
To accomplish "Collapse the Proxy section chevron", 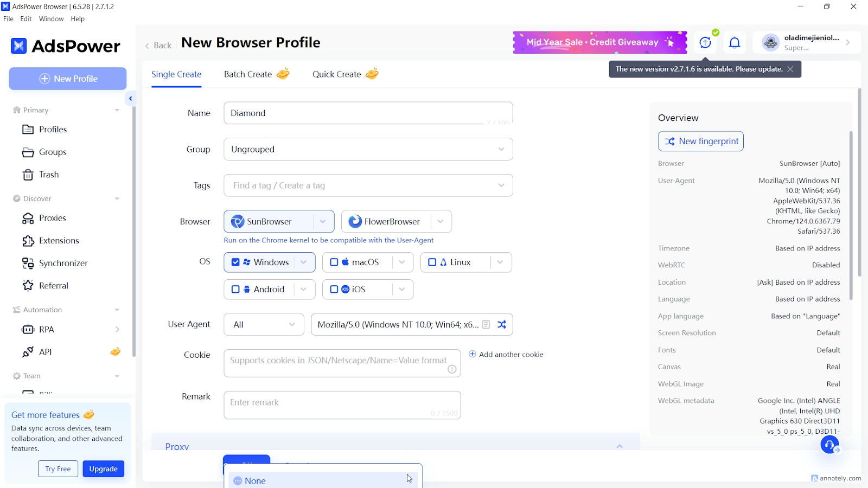I will tap(620, 446).
